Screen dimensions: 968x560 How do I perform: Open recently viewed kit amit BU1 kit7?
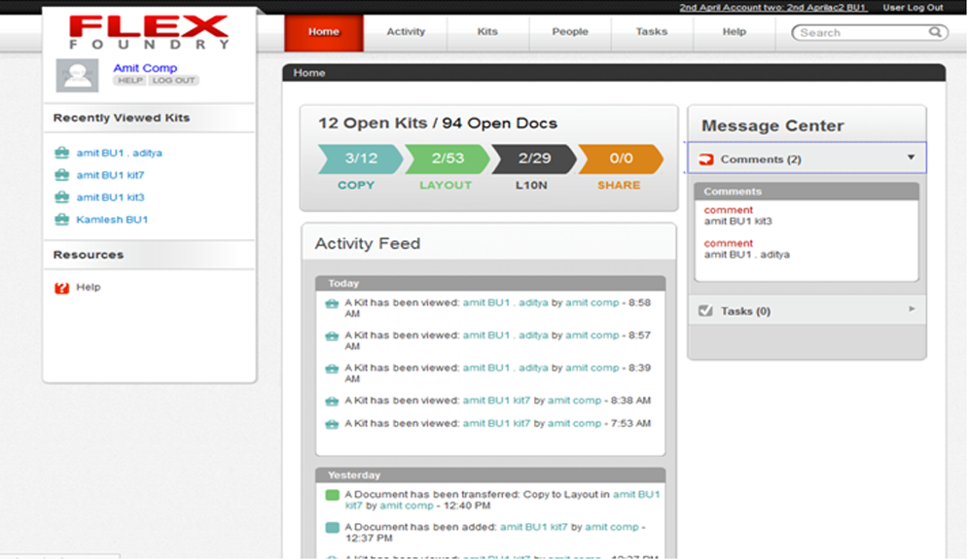[110, 175]
